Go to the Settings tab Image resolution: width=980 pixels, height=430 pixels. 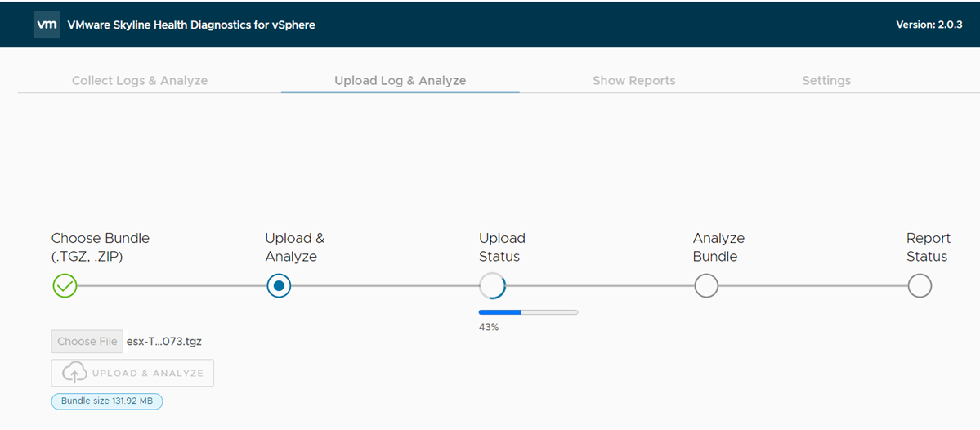826,81
